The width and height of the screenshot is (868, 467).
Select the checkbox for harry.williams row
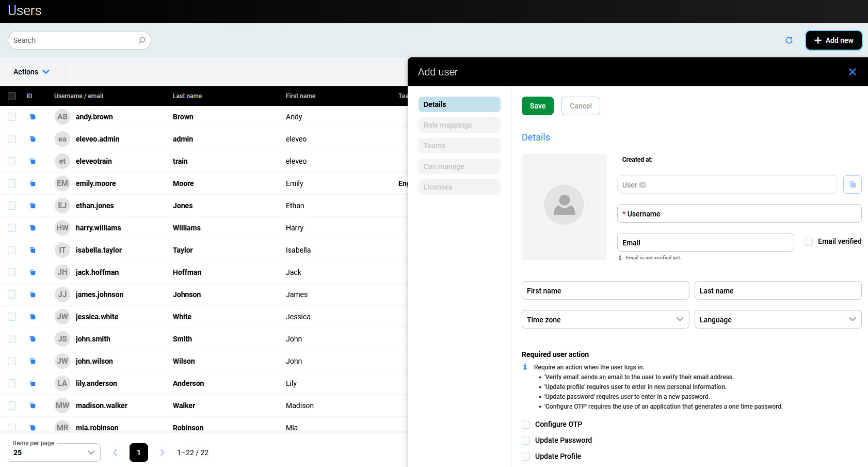point(12,228)
